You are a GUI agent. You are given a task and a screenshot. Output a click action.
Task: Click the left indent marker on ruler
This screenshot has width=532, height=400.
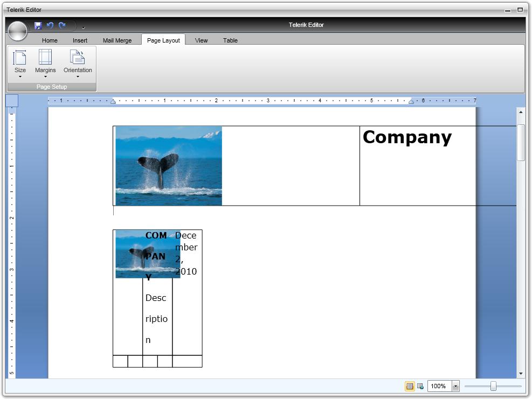[x=113, y=101]
